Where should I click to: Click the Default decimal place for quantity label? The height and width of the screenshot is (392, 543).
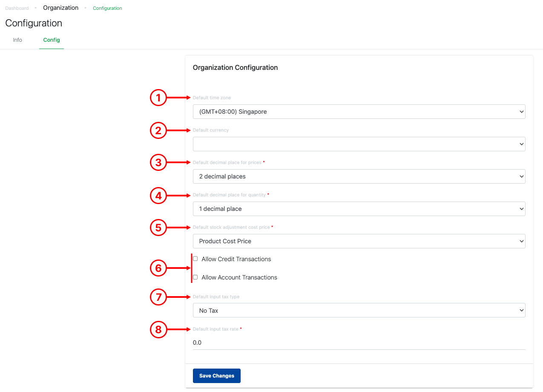click(229, 195)
